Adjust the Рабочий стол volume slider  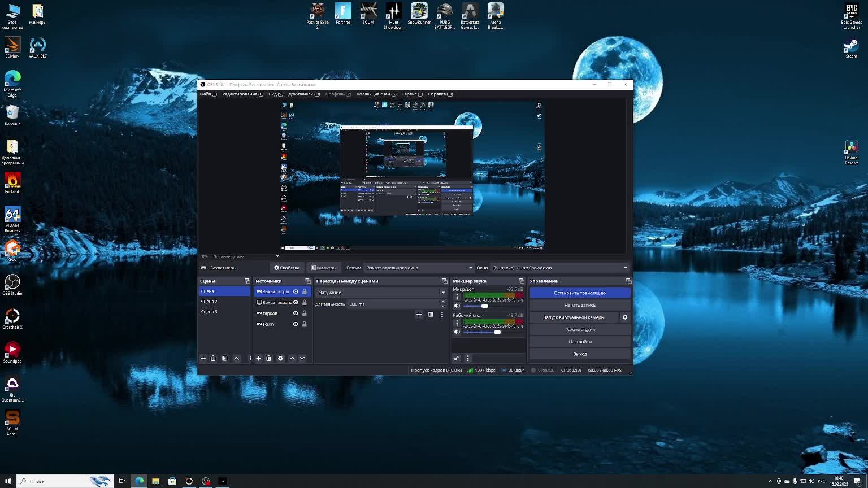(497, 332)
